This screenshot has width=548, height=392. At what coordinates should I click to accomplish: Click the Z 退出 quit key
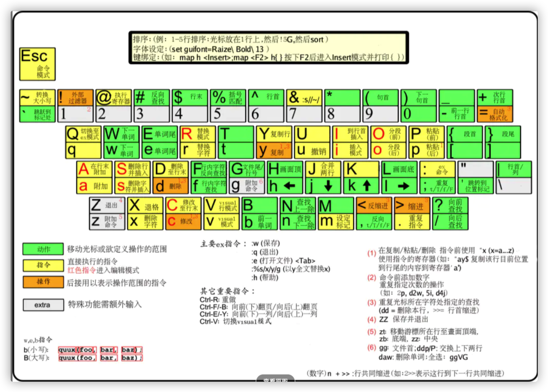point(107,206)
